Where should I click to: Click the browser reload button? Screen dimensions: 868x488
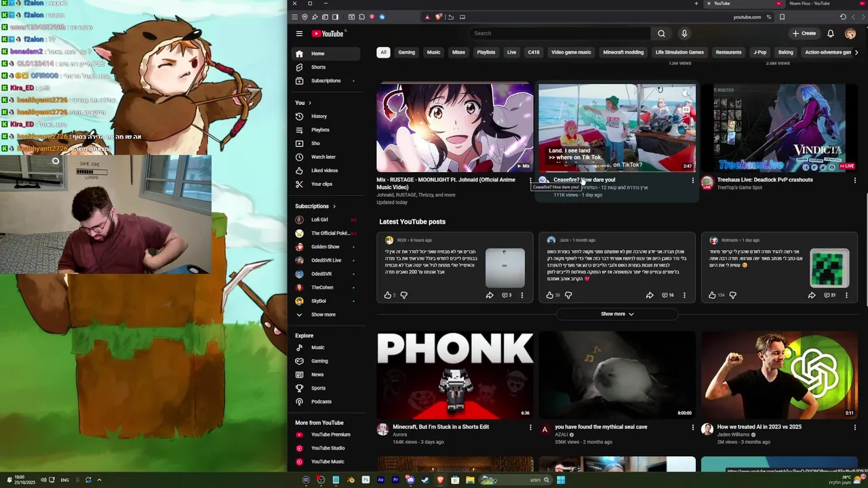843,17
